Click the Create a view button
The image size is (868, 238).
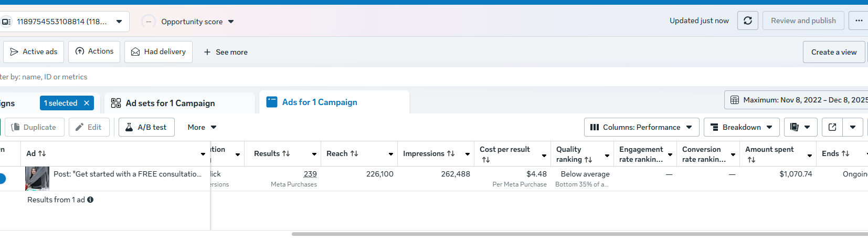(834, 52)
